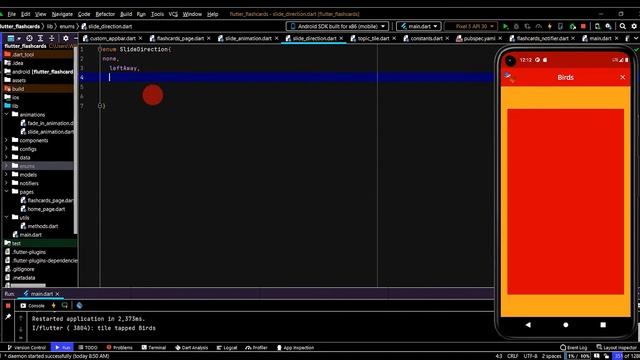Screen dimensions: 640x360
Task: Open the VCS menu
Action: (173, 14)
